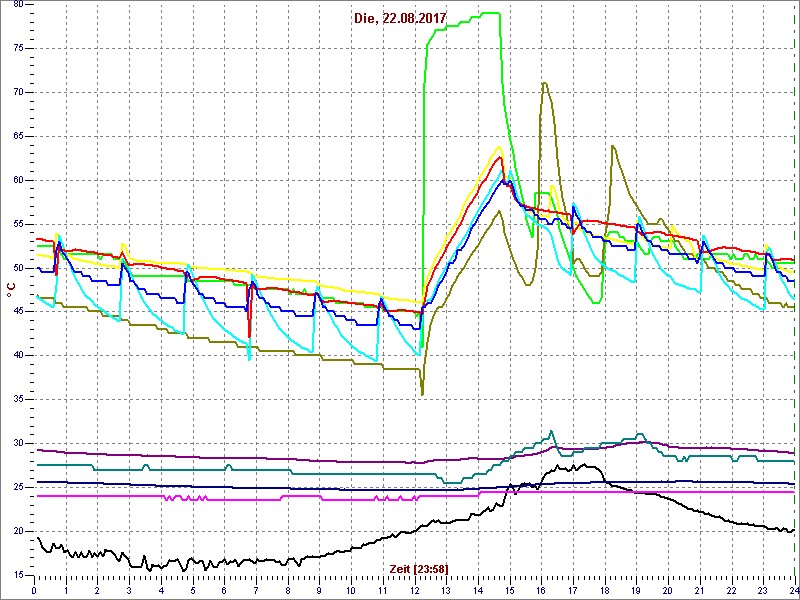Select the 60 value on the temperature axis
Image resolution: width=800 pixels, height=600 pixels.
[18, 180]
